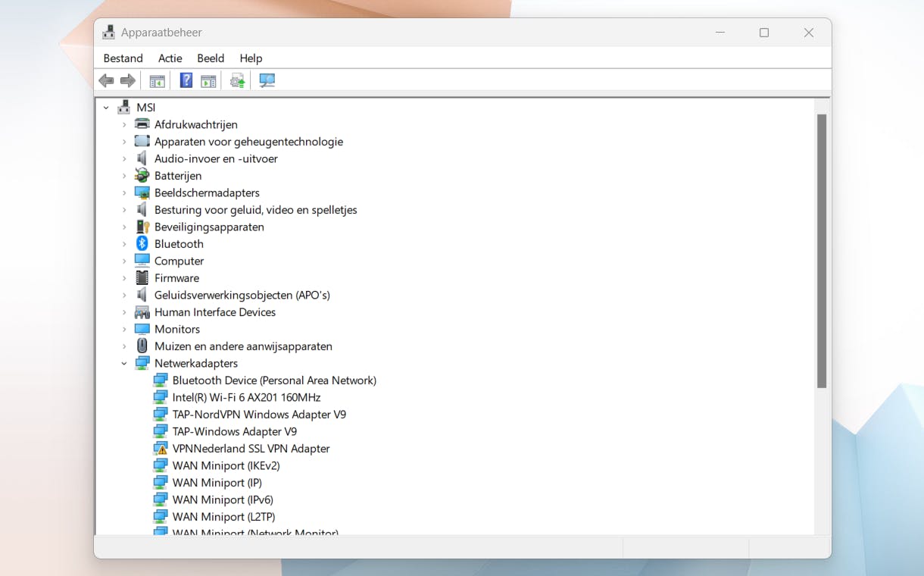Viewport: 924px width, 576px height.
Task: Expand the Afdrukwachtrijen category
Action: [124, 124]
